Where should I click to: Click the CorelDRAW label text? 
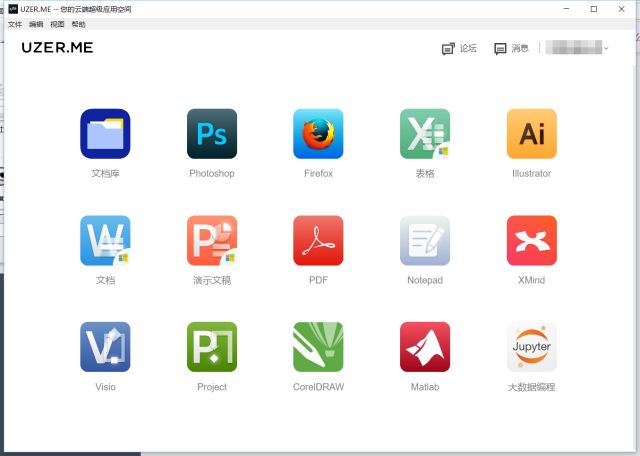pos(318,387)
